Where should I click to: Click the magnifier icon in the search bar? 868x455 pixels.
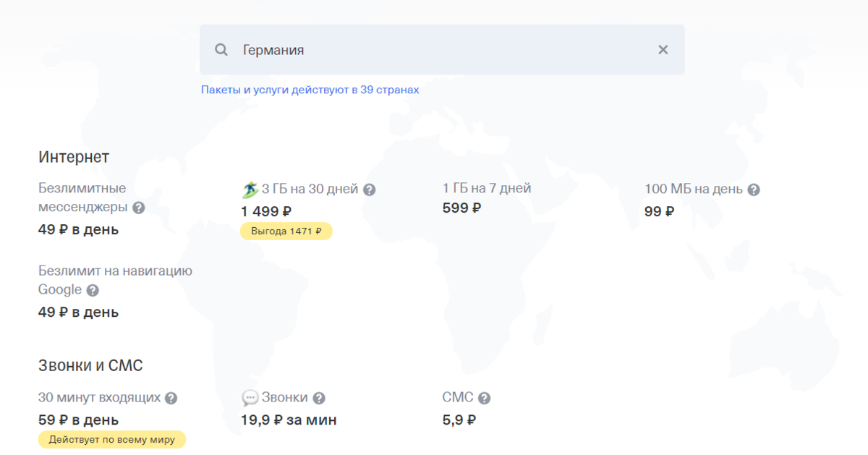coord(221,49)
